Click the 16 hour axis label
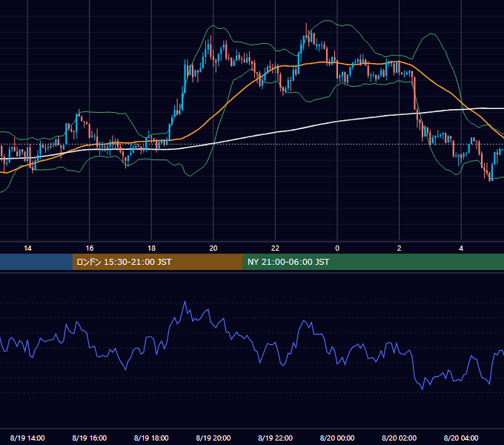 pyautogui.click(x=90, y=248)
